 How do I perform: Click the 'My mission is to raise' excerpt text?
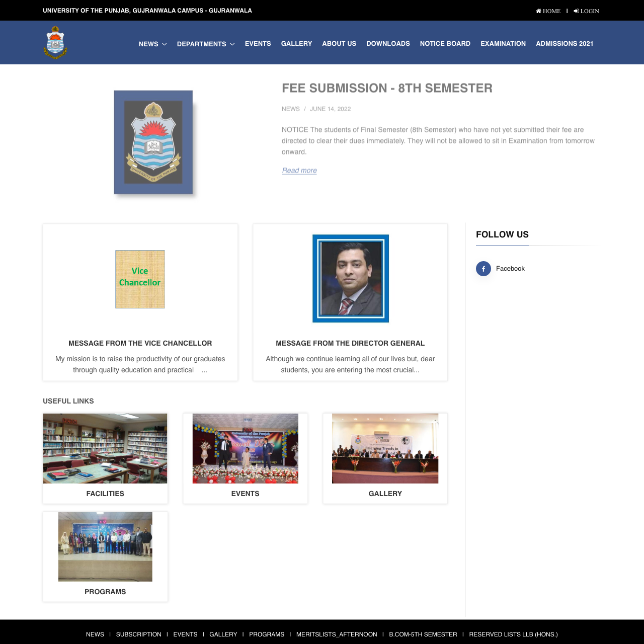click(140, 364)
